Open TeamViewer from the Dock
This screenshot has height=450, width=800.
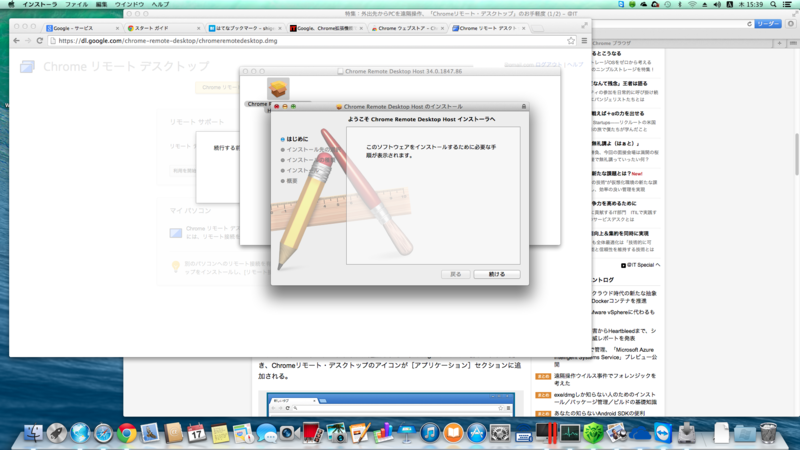(663, 433)
